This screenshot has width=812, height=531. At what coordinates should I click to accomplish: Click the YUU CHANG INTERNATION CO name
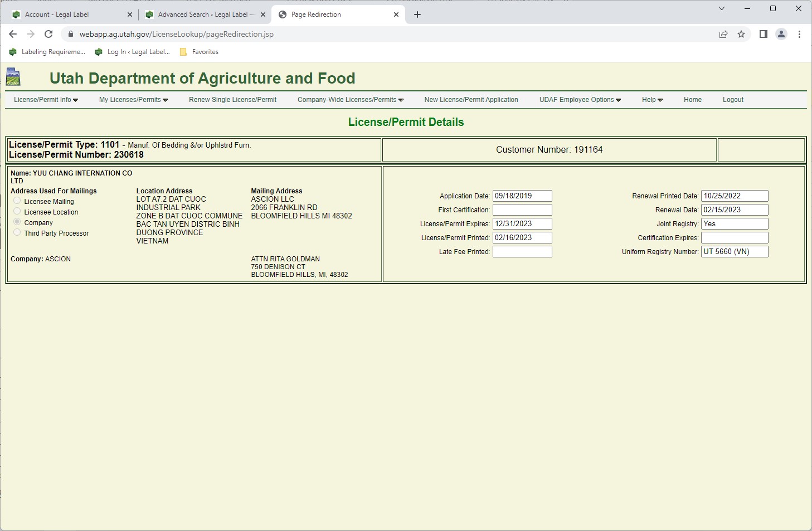pos(82,173)
